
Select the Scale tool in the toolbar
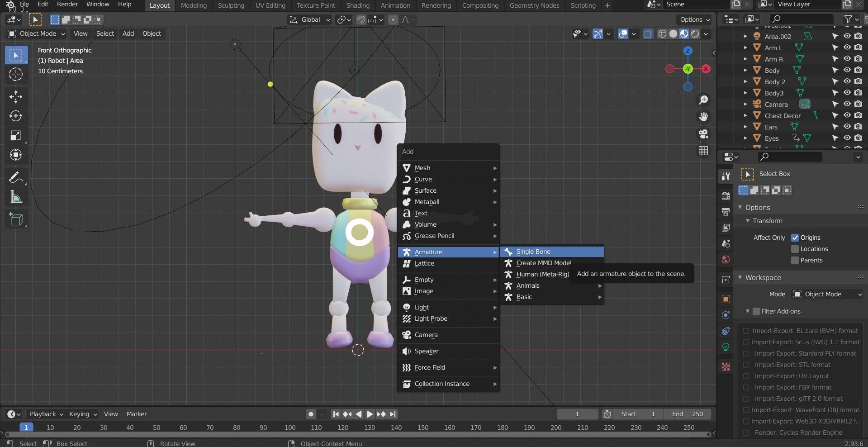pyautogui.click(x=16, y=136)
